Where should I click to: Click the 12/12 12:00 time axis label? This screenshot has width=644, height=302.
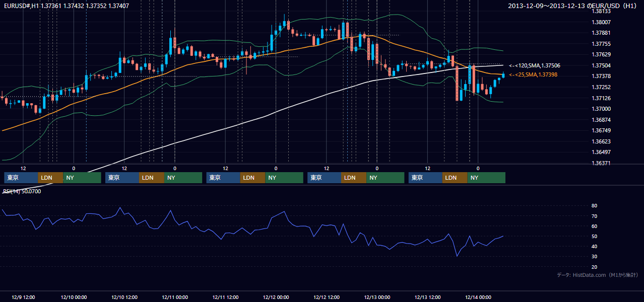(x=327, y=297)
